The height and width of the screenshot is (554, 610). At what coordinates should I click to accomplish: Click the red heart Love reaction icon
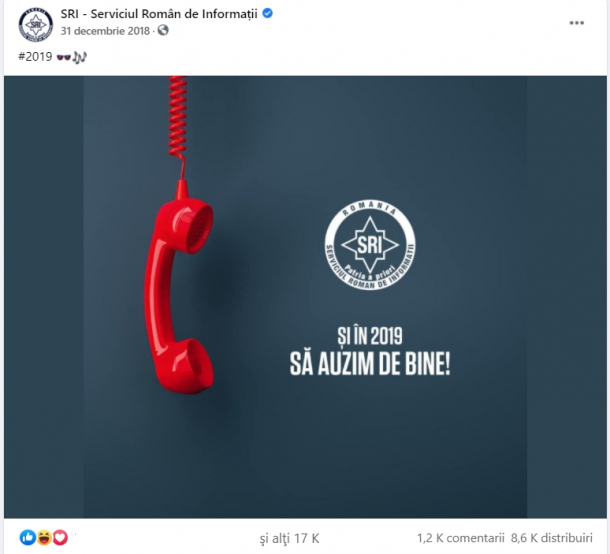60,538
